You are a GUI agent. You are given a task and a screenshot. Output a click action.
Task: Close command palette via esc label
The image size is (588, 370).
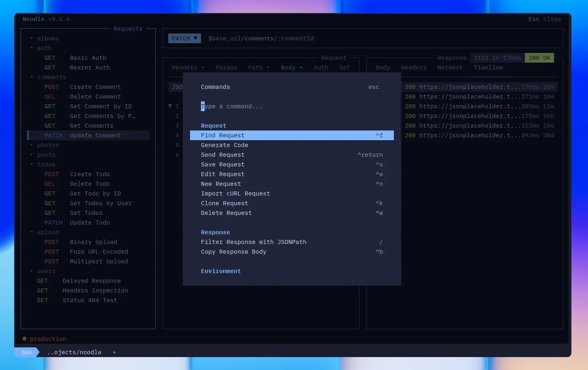374,87
